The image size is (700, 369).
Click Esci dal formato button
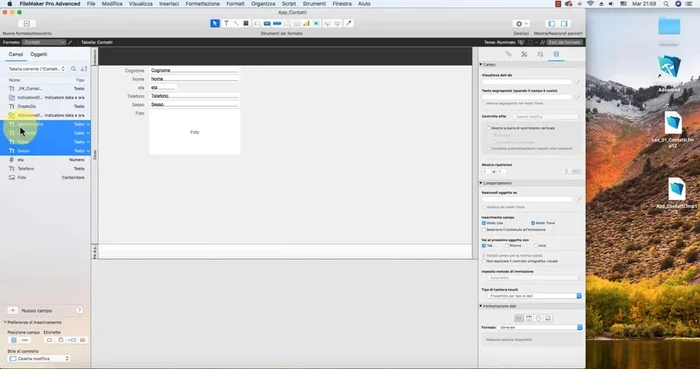coord(565,42)
